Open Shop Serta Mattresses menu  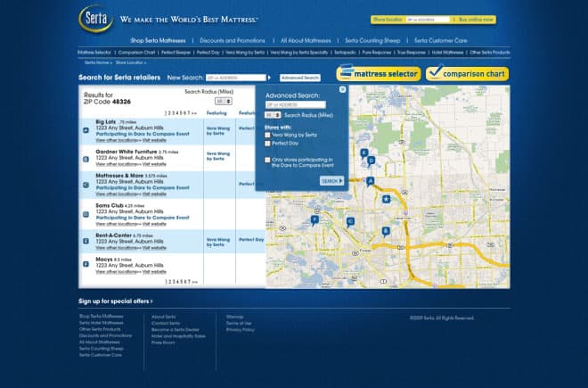point(158,40)
